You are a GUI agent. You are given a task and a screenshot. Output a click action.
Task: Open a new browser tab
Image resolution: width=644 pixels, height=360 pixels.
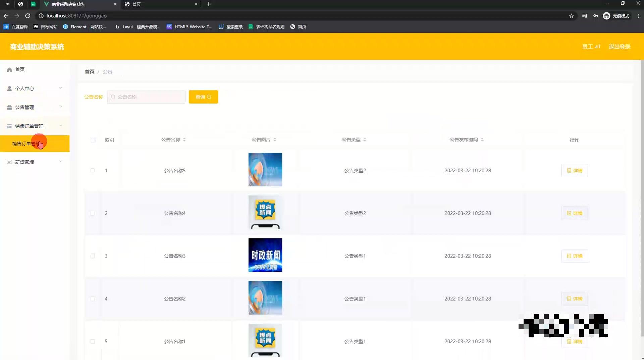click(209, 4)
